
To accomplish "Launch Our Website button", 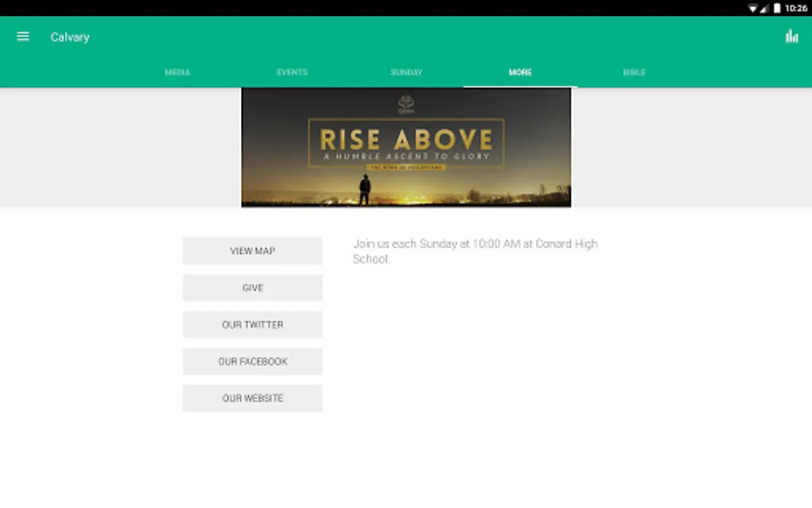I will coord(253,398).
